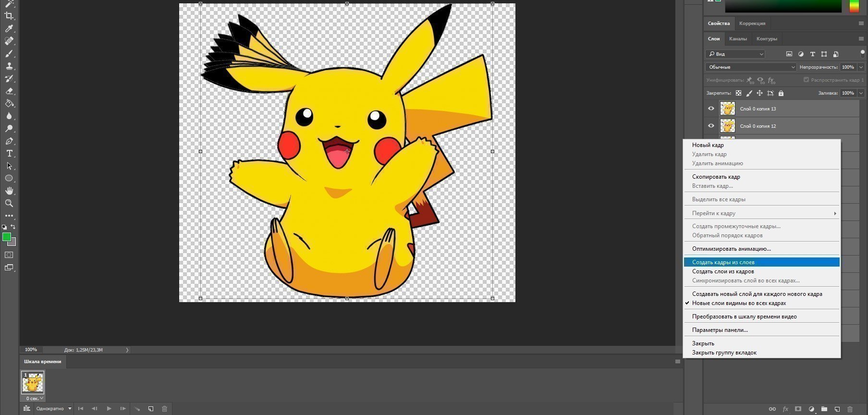Screen dimensions: 868x415
Task: Change screen mode icon
Action: (9, 268)
